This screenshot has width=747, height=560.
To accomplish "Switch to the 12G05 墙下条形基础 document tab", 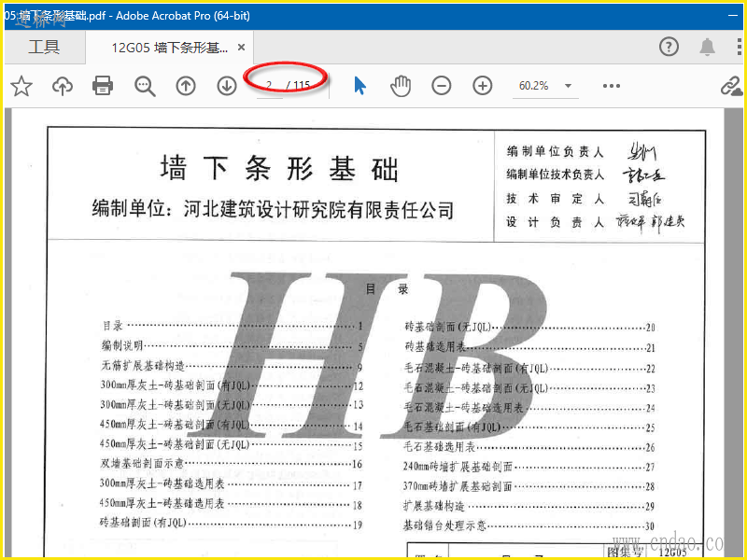I will [x=169, y=48].
